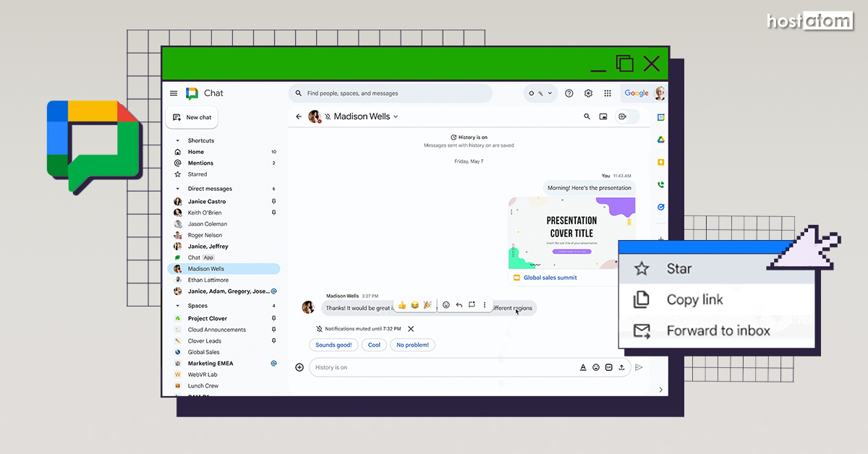
Task: Click the quote reply arrow on Madison's message
Action: tap(459, 304)
